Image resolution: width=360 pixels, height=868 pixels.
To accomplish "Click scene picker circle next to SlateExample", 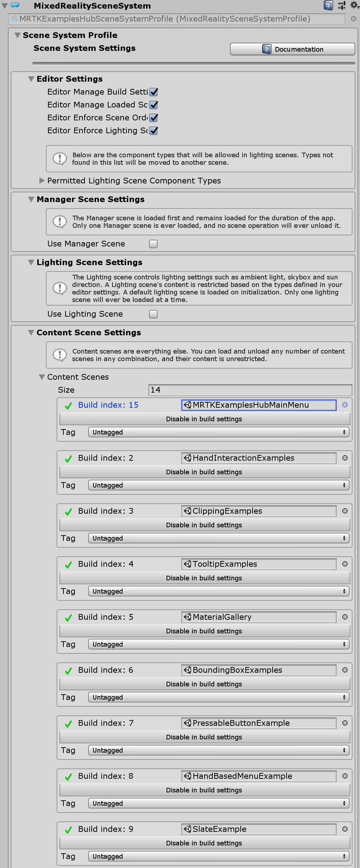I will [x=345, y=829].
